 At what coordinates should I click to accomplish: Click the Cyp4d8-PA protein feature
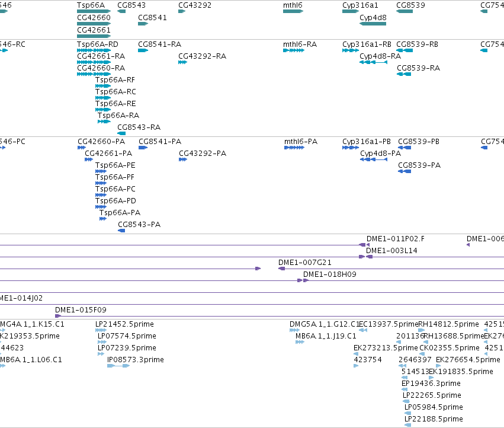[374, 159]
